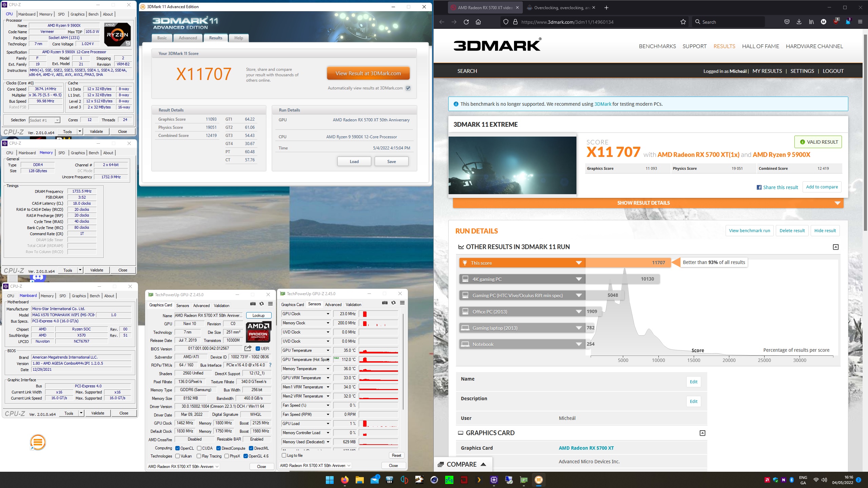This screenshot has width=868, height=488.
Task: Expand the SHOW RESULT DETAILS bar
Action: [x=648, y=203]
